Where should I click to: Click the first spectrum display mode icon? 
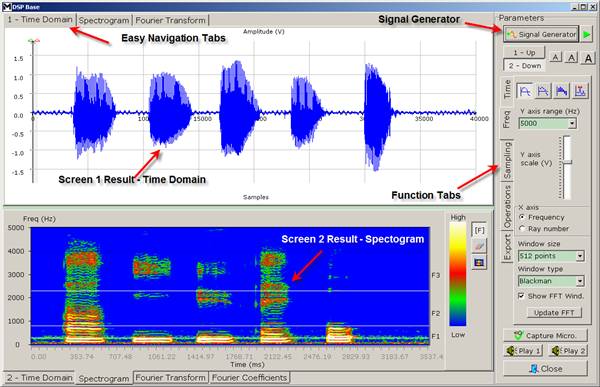pyautogui.click(x=525, y=91)
